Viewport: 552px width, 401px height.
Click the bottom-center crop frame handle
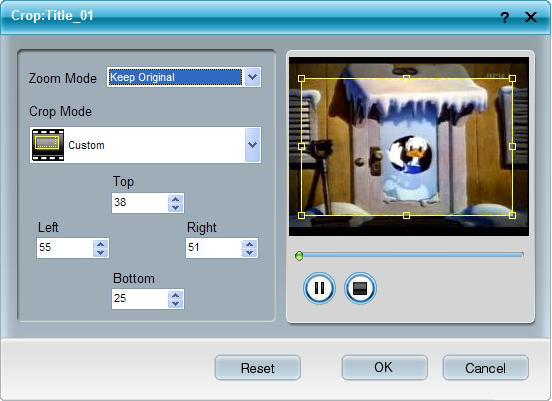[406, 215]
